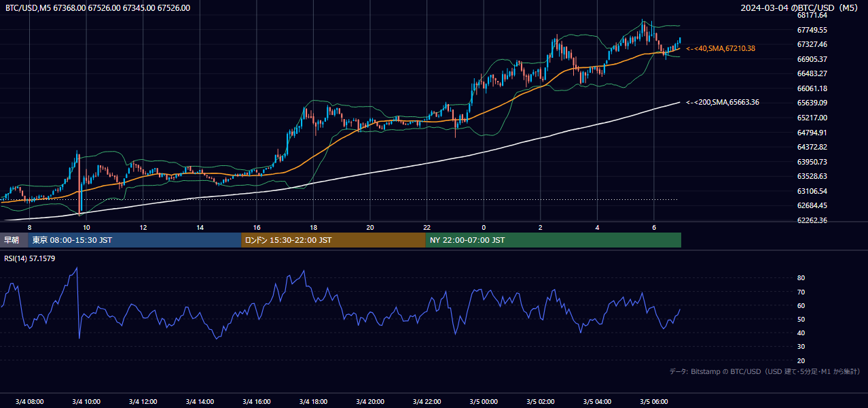Screen dimensions: 868x408
Task: Click RSI axis level 70
Action: pyautogui.click(x=801, y=292)
